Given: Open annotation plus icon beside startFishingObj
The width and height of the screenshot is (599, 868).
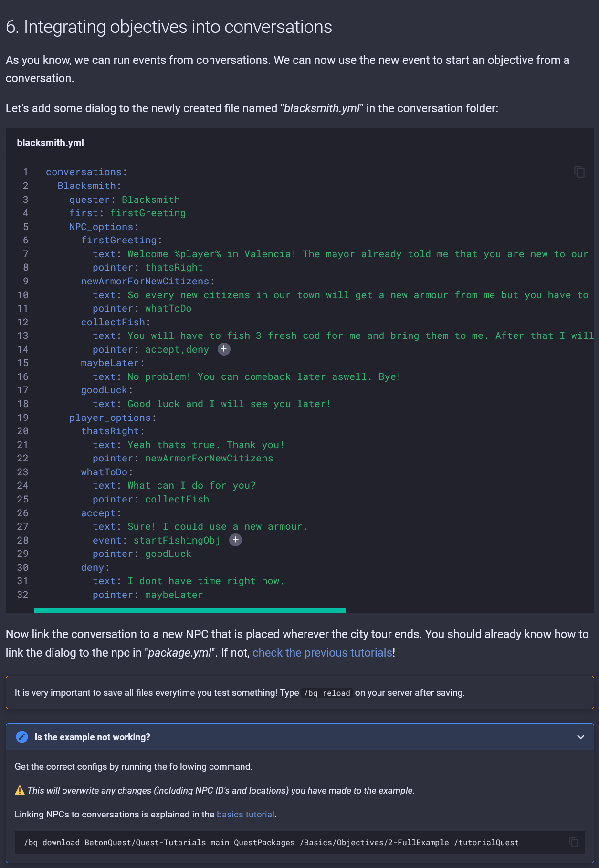Looking at the screenshot, I should point(236,540).
